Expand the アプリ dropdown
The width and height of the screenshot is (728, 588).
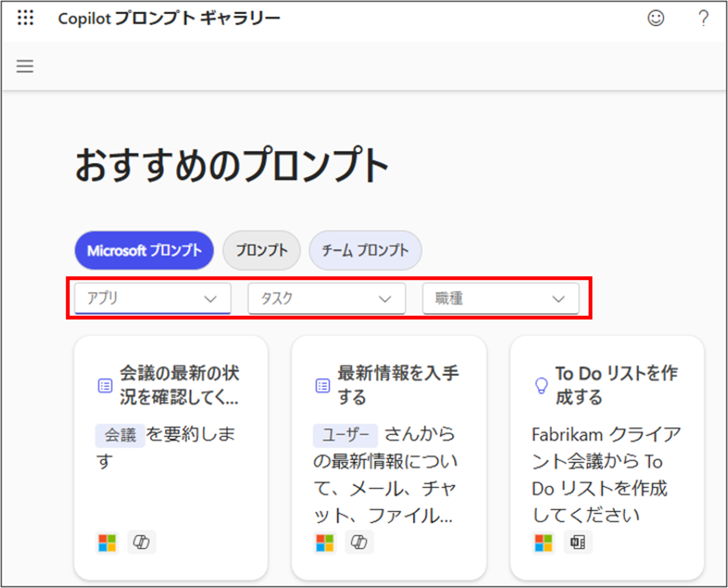point(153,299)
